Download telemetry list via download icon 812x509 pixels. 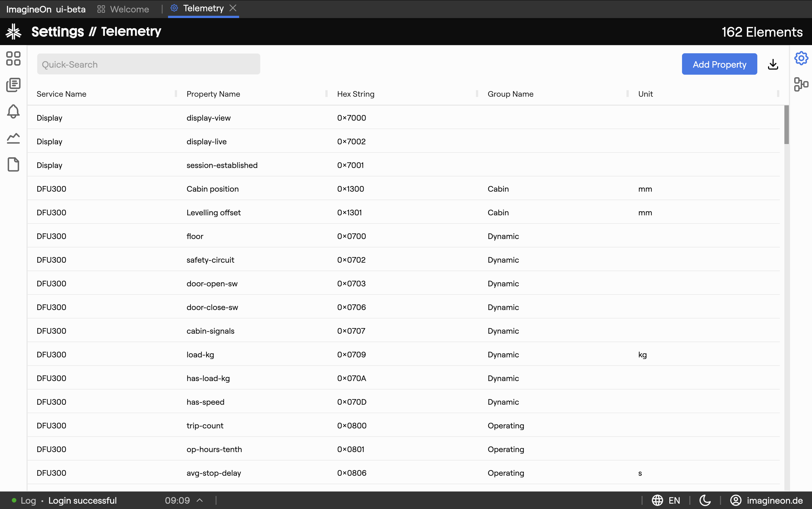(x=773, y=64)
